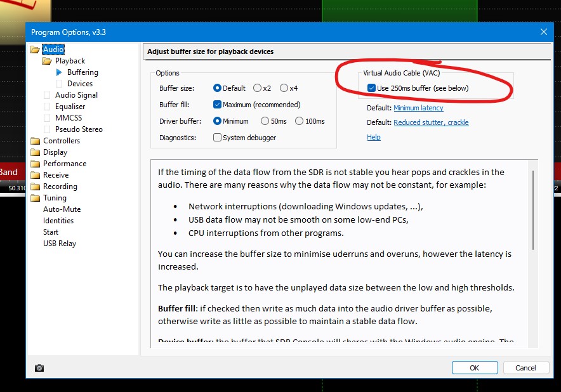Collapse the Audio tree node
Image resolution: width=561 pixels, height=392 pixels.
coord(35,49)
